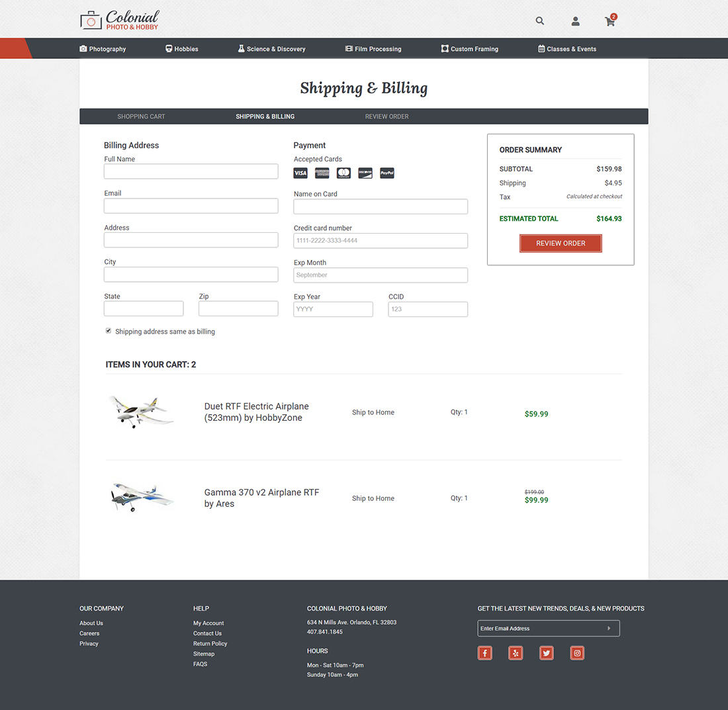The height and width of the screenshot is (710, 728).
Task: Click the Gamma 370 airplane thumbnail
Action: point(141,498)
